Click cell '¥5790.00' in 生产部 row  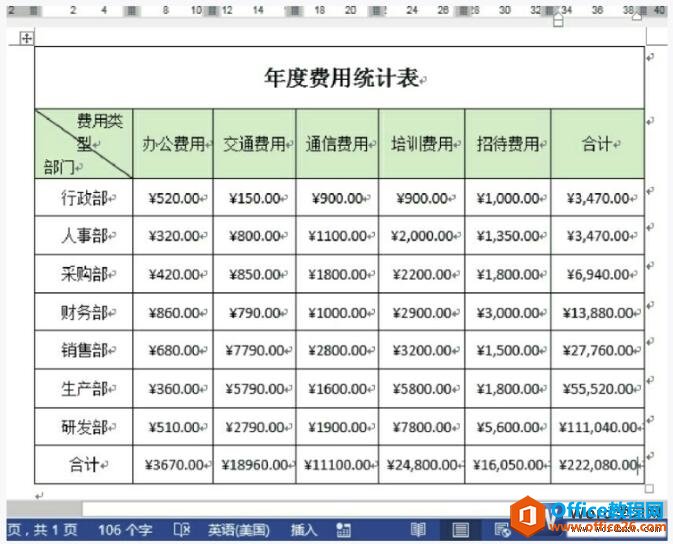click(x=255, y=389)
